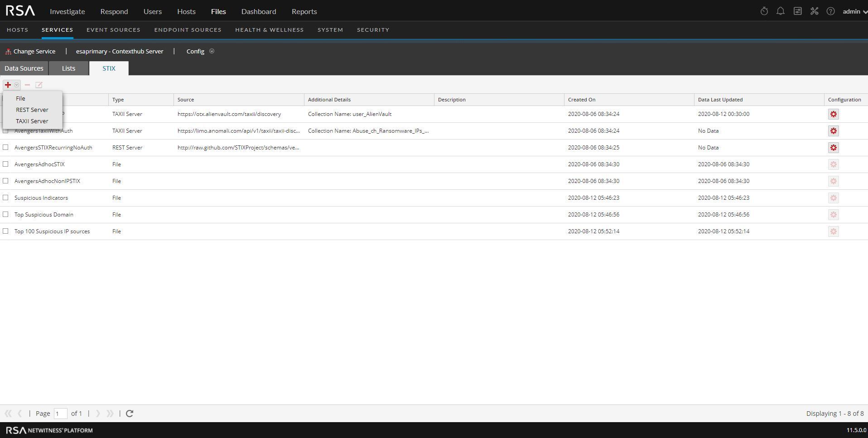Click the admin tools wrench icon
The width and height of the screenshot is (868, 438).
pos(814,11)
